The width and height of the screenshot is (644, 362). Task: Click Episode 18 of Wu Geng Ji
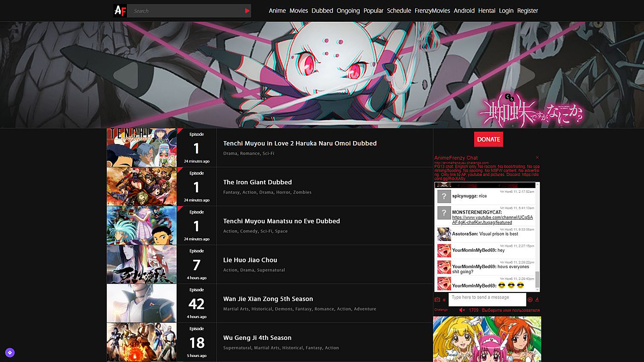[x=197, y=342]
